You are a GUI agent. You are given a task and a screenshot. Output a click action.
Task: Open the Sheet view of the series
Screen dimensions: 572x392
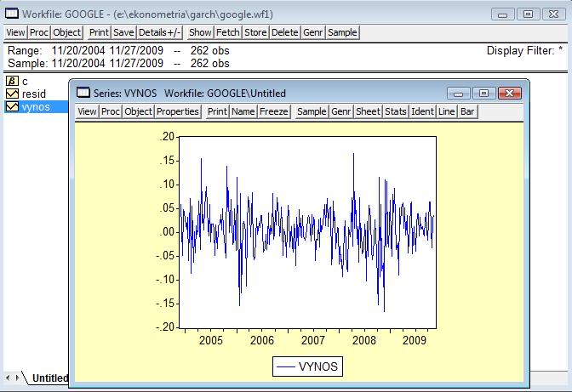[x=368, y=111]
